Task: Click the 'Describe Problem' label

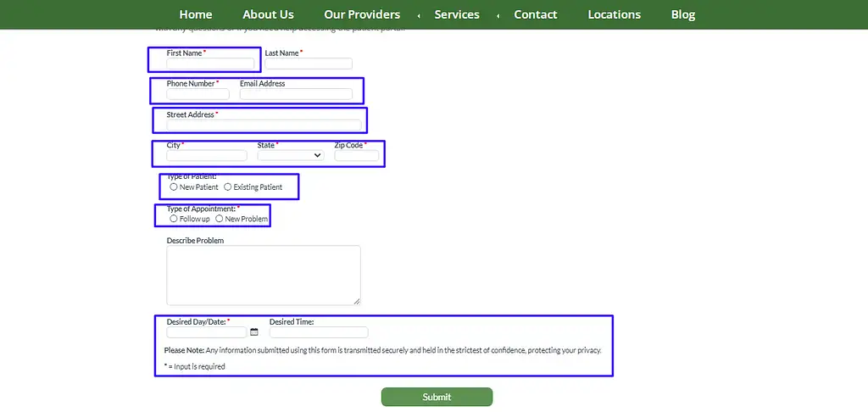Action: [x=196, y=241]
